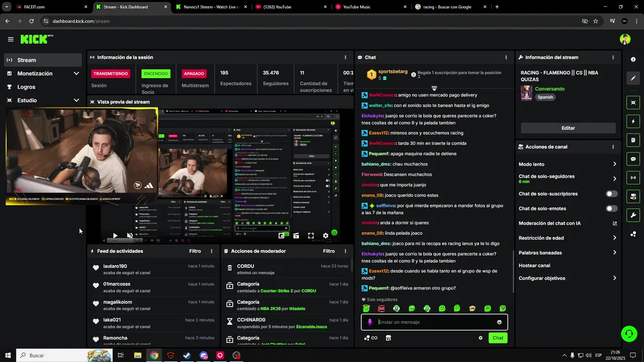The image size is (644, 362).
Task: Switch to the YouTube Music browser tab
Action: pos(371,7)
